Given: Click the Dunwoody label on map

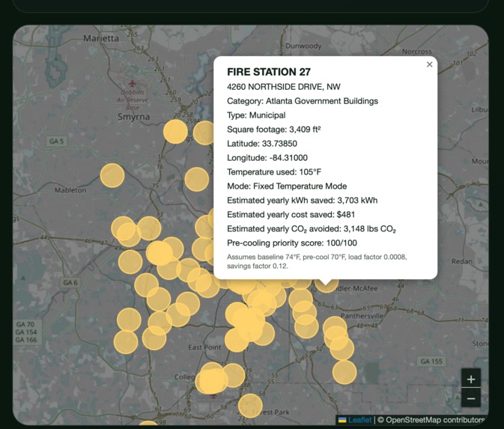Looking at the screenshot, I should [x=303, y=46].
